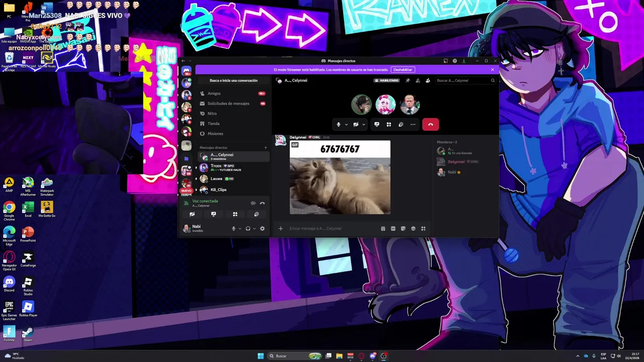Share screen button in voice panel

click(213, 214)
